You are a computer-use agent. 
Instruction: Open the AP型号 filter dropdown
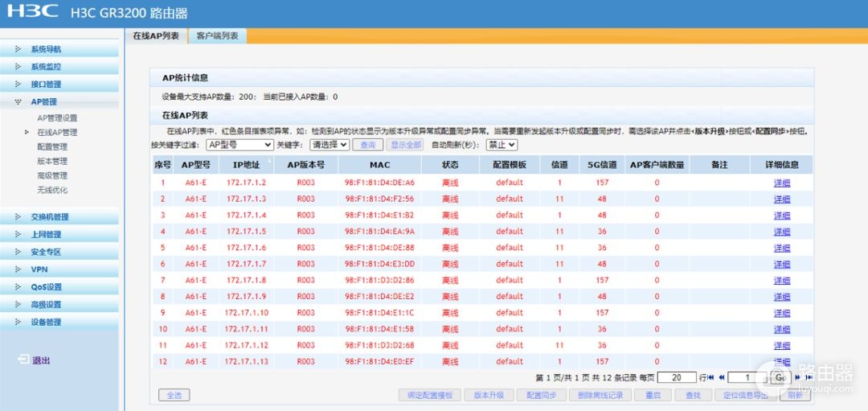click(240, 145)
